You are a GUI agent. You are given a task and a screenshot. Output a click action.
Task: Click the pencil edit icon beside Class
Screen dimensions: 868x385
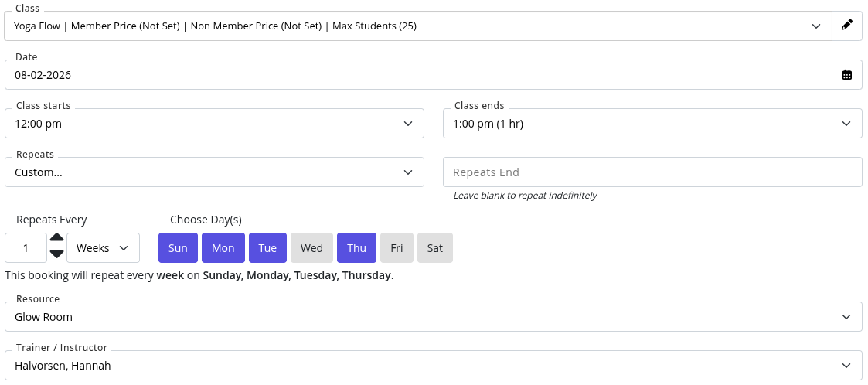[847, 26]
